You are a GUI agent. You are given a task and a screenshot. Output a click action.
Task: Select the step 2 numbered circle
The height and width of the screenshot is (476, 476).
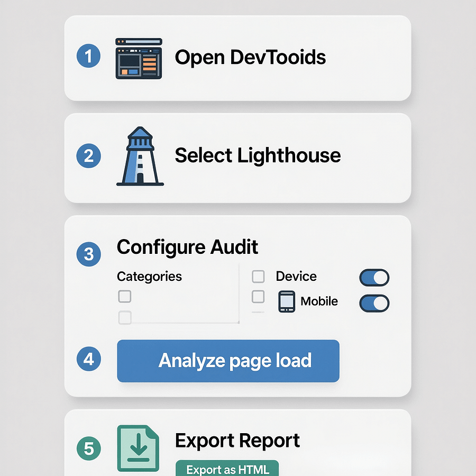pos(88,155)
